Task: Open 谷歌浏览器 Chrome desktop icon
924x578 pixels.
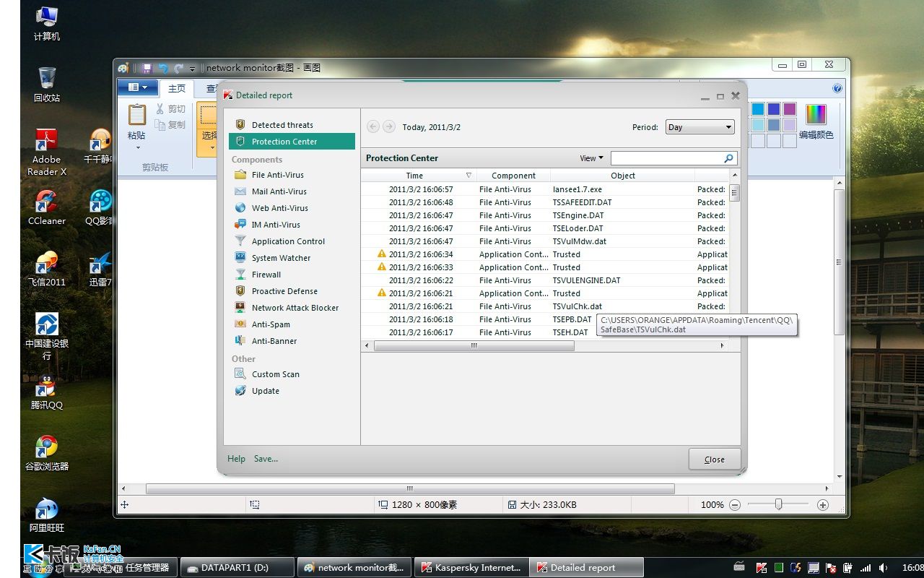Action: (x=47, y=453)
